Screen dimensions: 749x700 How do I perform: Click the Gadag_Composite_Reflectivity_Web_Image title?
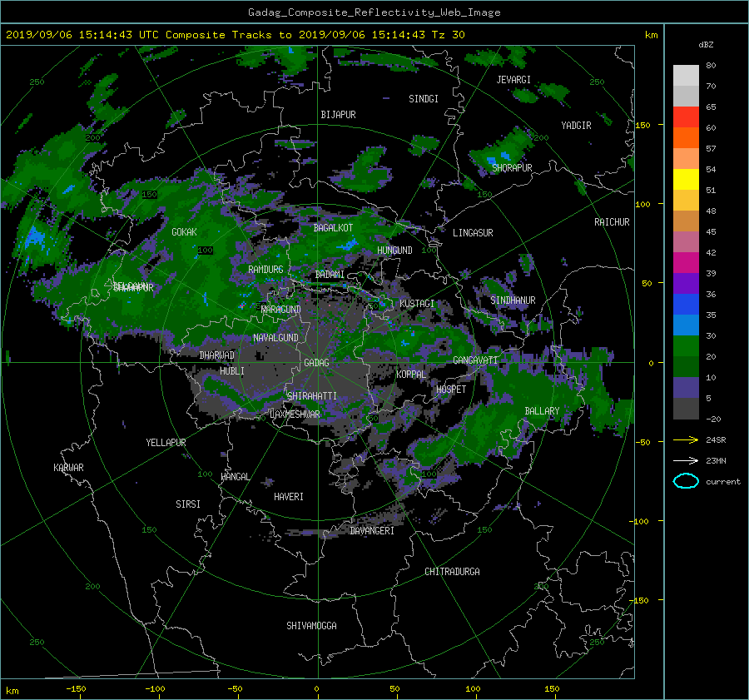coord(374,12)
